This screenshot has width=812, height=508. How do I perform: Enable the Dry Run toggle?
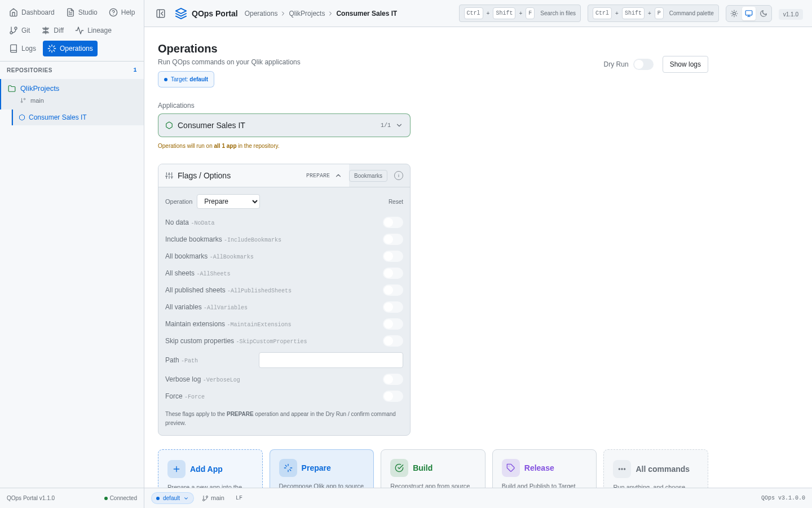tap(643, 64)
